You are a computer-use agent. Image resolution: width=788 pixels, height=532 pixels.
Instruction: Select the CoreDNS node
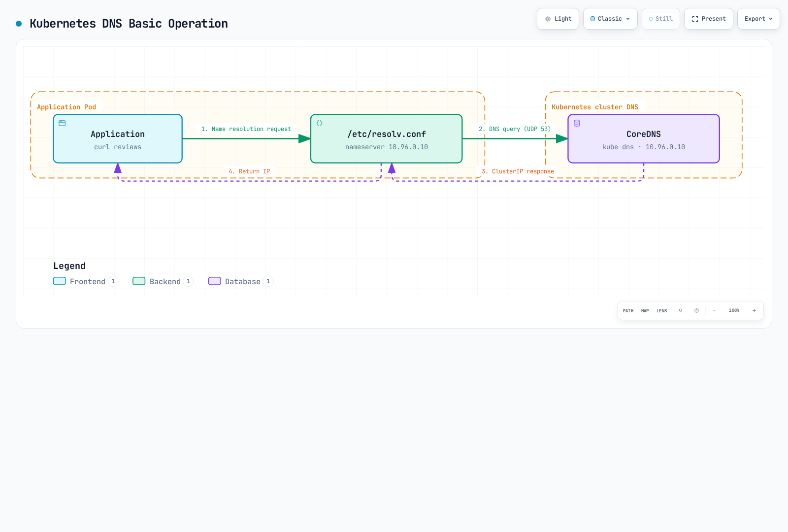[644, 139]
